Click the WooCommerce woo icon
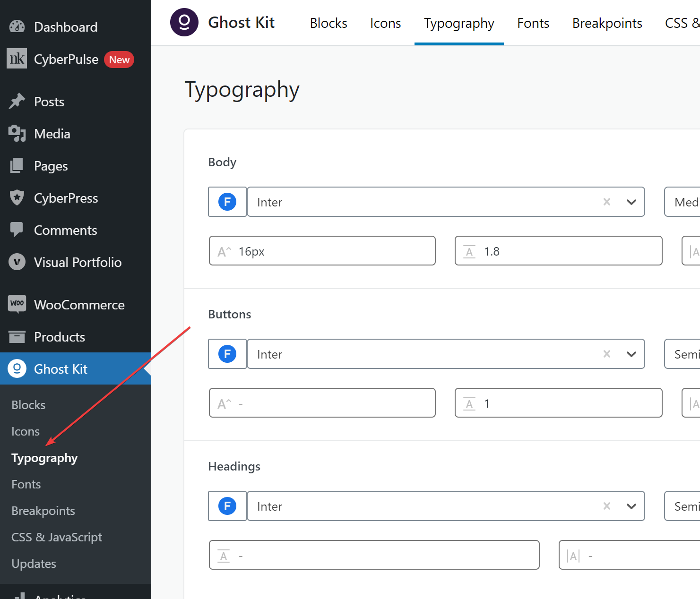 [x=17, y=304]
